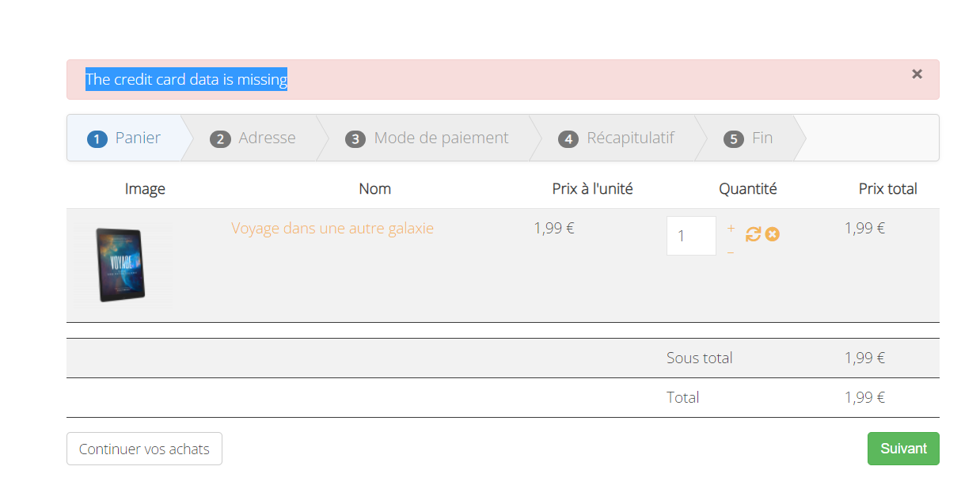Click the Prix à l'unité column header
The width and height of the screenshot is (980, 489).
click(x=592, y=189)
